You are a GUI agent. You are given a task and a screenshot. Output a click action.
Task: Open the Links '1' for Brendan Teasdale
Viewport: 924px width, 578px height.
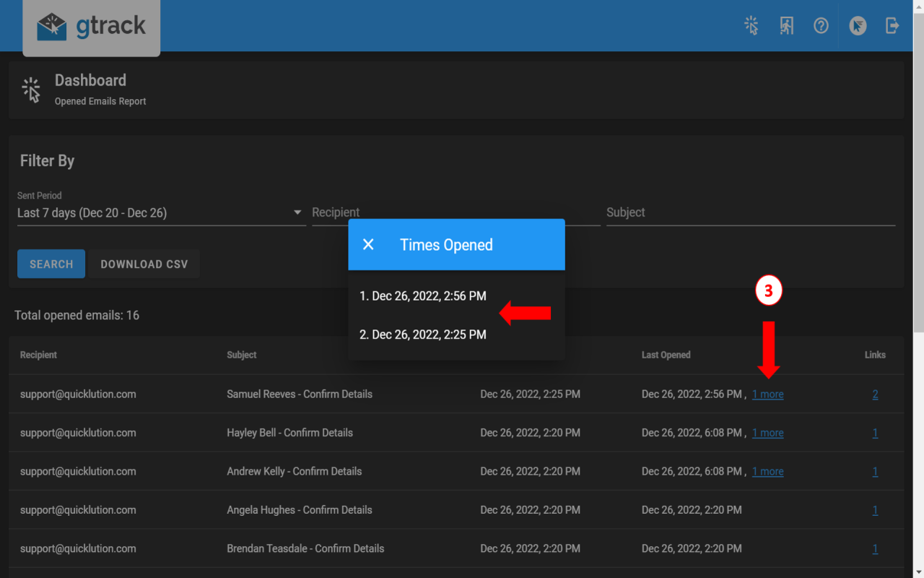point(875,548)
